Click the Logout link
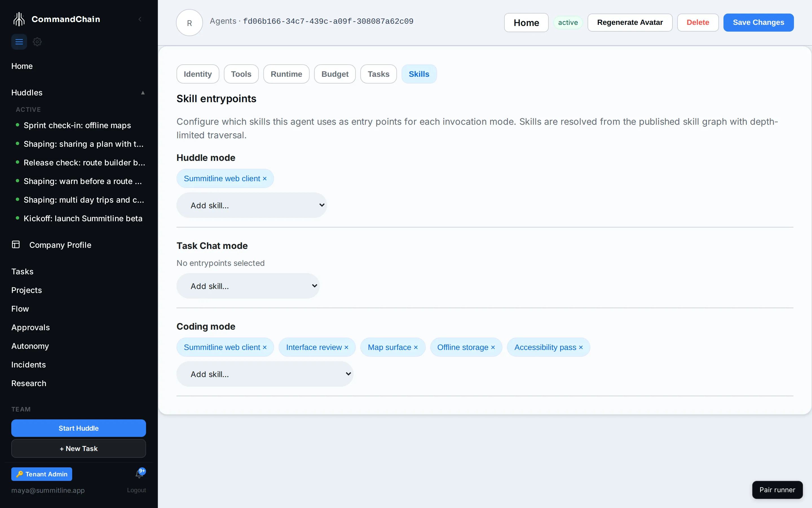 [x=136, y=490]
